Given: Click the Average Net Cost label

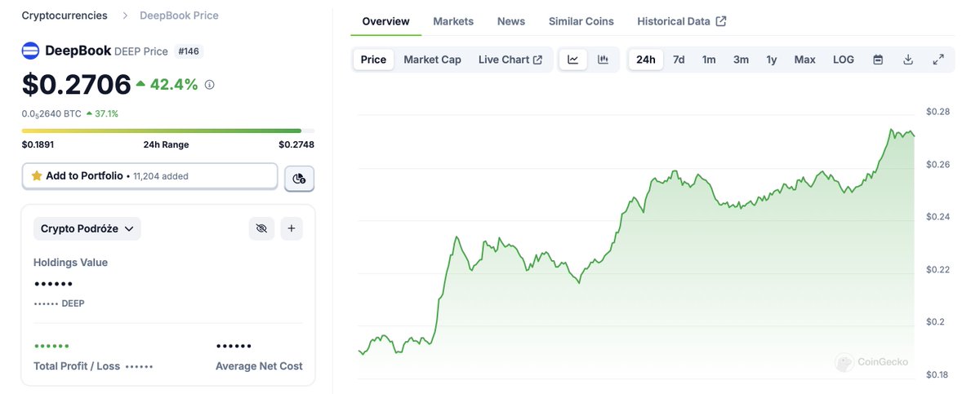Looking at the screenshot, I should pos(259,366).
